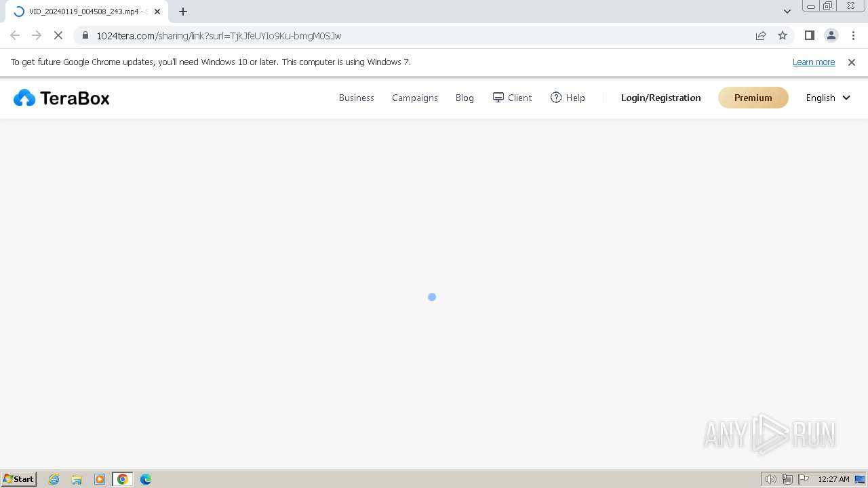Open the tab search dropdown
Screen dimensions: 868x488
787,12
